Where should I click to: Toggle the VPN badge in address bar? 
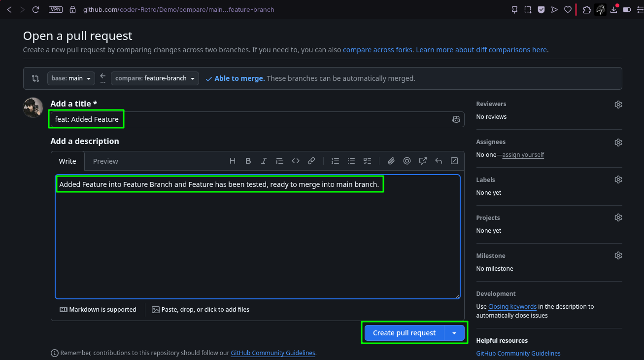[x=56, y=9]
